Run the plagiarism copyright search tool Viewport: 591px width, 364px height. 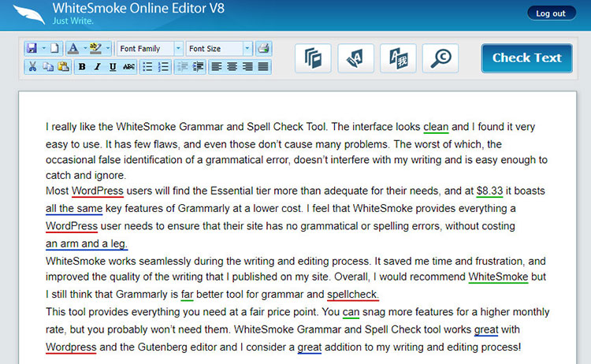(x=440, y=58)
